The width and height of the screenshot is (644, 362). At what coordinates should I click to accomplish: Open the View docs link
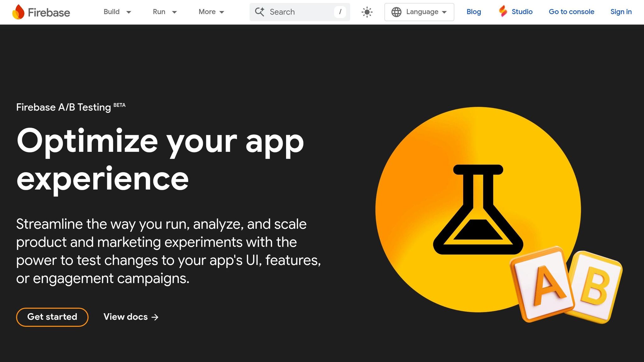tap(131, 317)
